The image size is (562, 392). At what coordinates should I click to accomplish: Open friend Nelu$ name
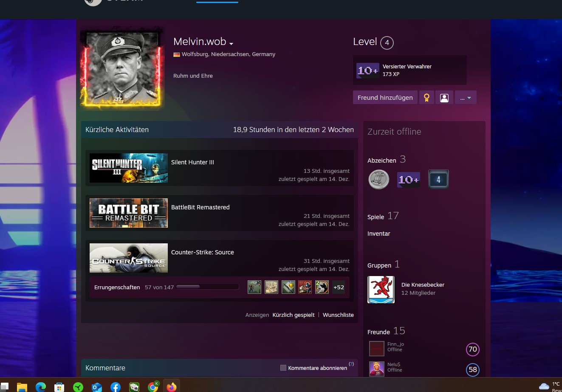[x=394, y=364]
